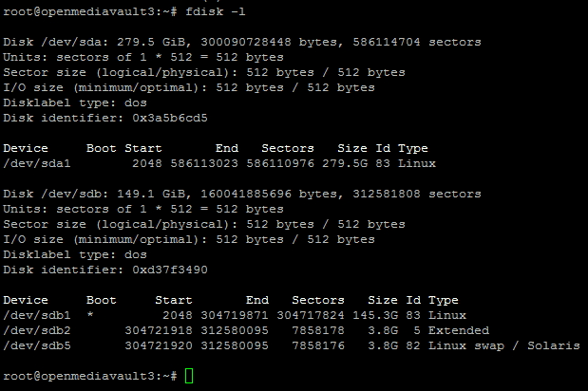588x391 pixels.
Task: Click the sda1 end sector 586113023
Action: coord(204,163)
